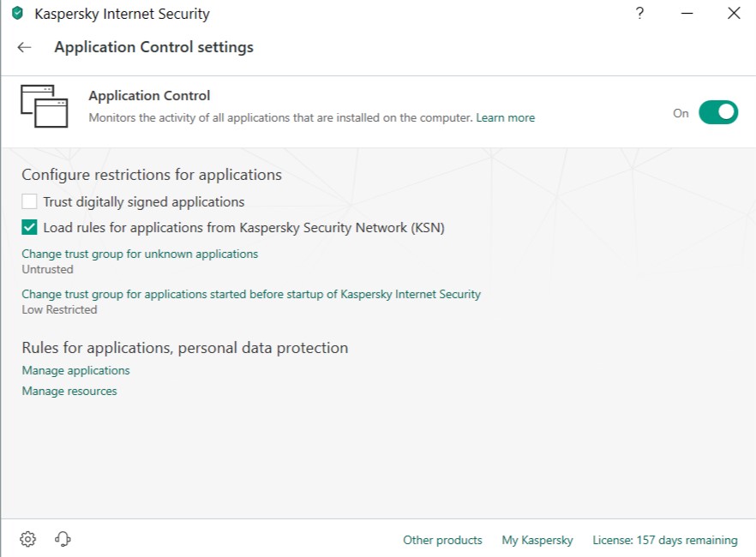Open the Learn more link

coord(506,118)
